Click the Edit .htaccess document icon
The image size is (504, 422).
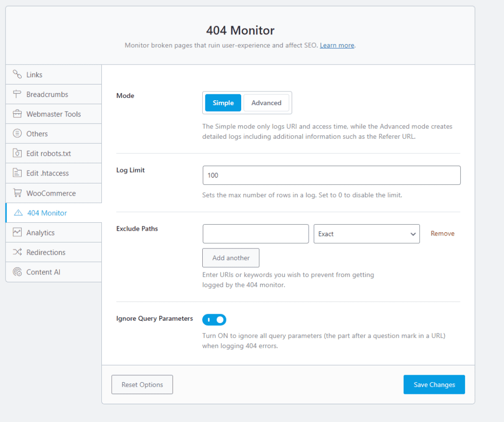(17, 173)
